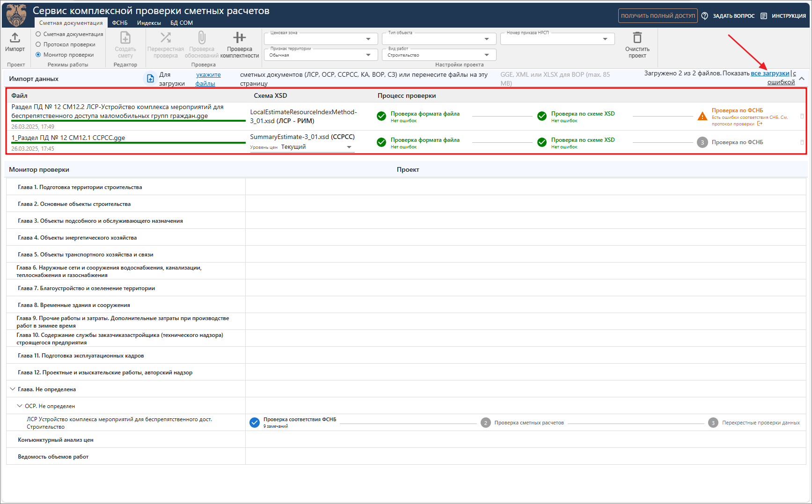The image size is (812, 504).
Task: Open the Ask a question help icon
Action: [704, 16]
